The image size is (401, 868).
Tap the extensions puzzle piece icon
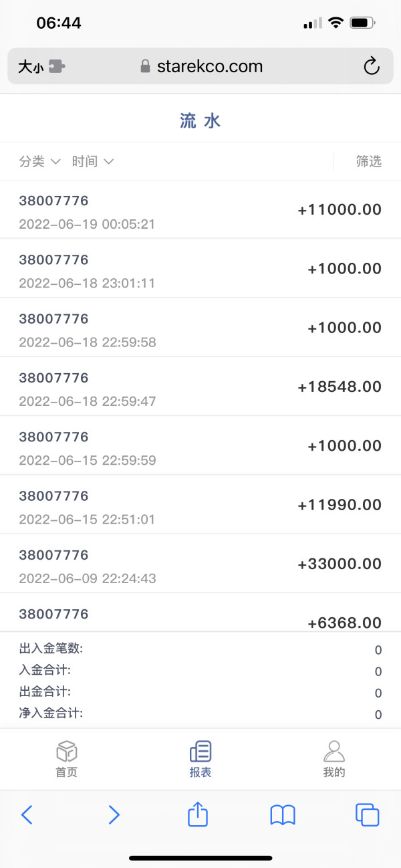[57, 66]
